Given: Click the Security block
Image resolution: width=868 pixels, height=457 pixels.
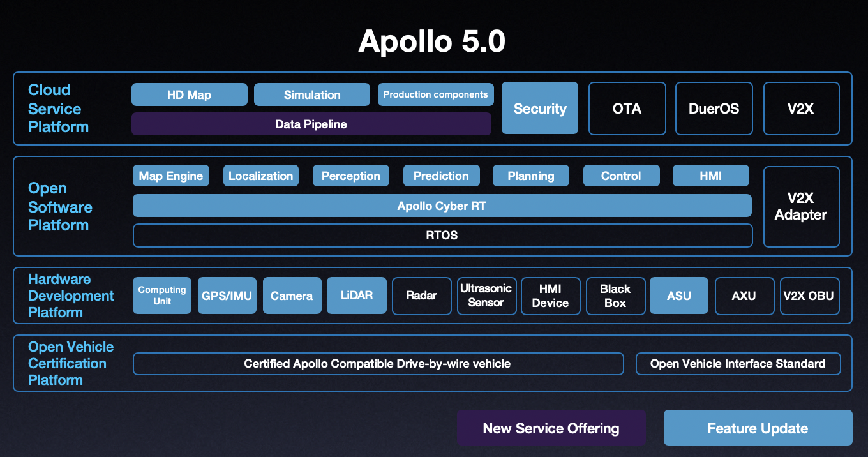Looking at the screenshot, I should 539,108.
